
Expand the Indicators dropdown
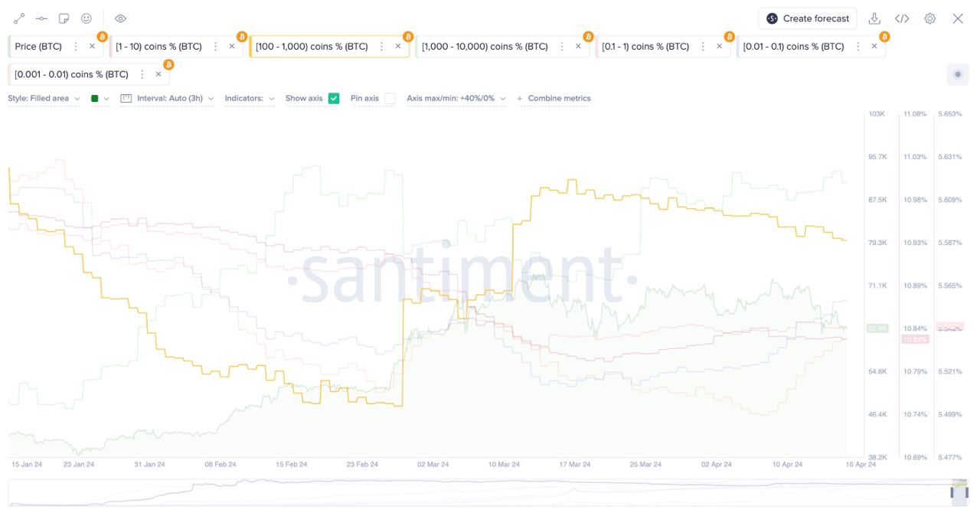coord(249,98)
